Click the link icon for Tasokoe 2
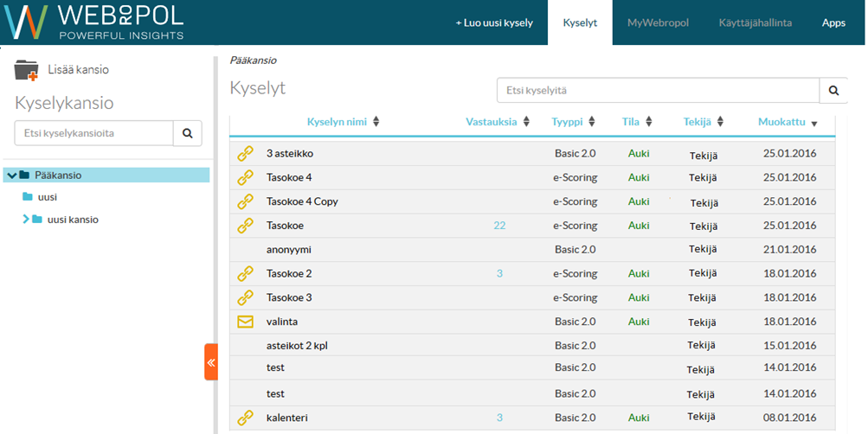This screenshot has width=868, height=434. point(245,274)
